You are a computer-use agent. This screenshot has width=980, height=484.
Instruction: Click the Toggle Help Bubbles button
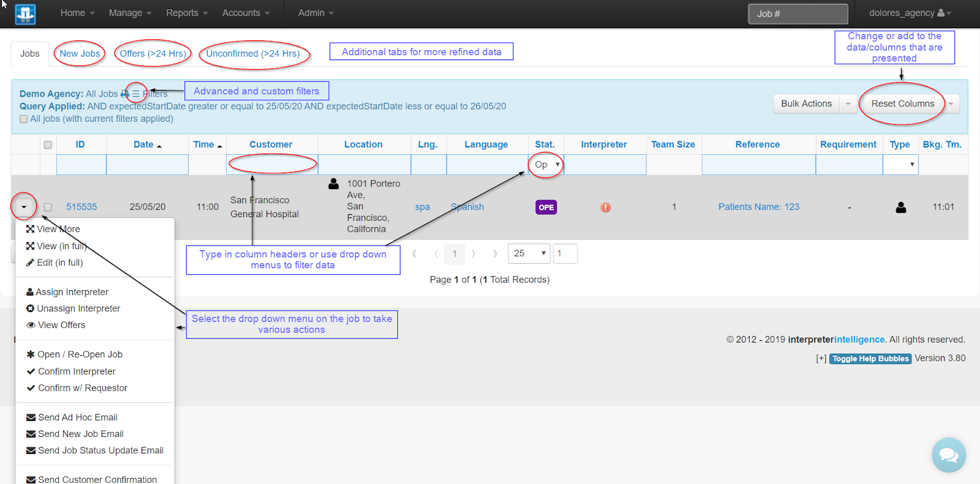(870, 359)
